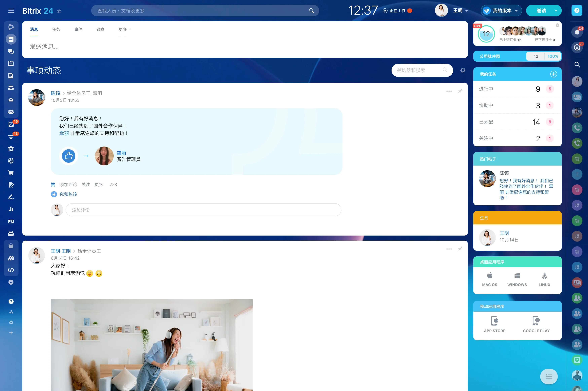588x391 pixels.
Task: Click 添加评论 link under post
Action: coord(68,185)
